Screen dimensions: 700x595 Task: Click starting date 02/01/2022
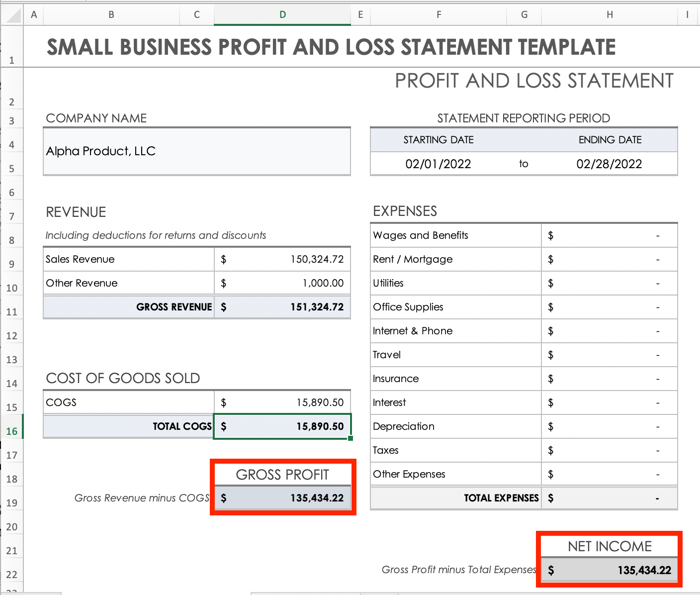pos(438,164)
